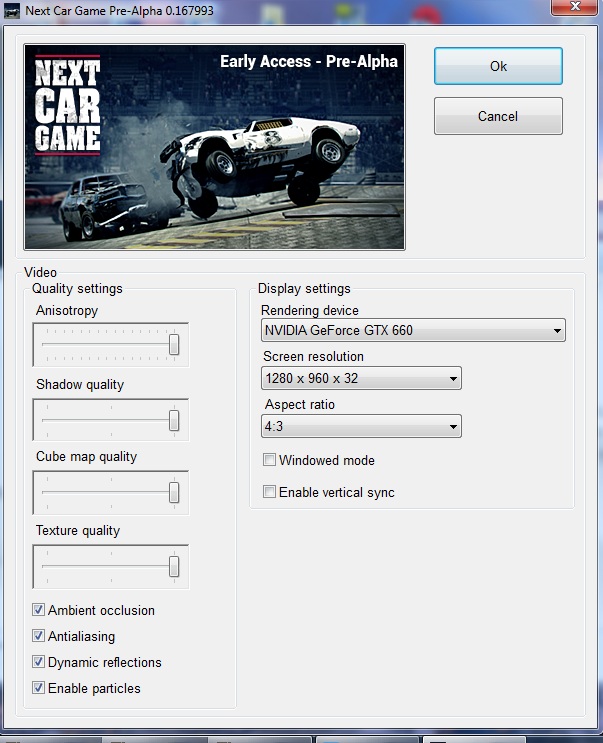This screenshot has width=603, height=743.
Task: Click the Rendering device label
Action: click(x=310, y=310)
